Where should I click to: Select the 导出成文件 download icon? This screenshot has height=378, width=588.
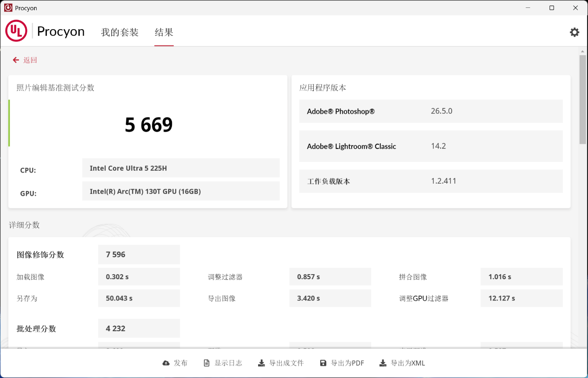tap(260, 363)
